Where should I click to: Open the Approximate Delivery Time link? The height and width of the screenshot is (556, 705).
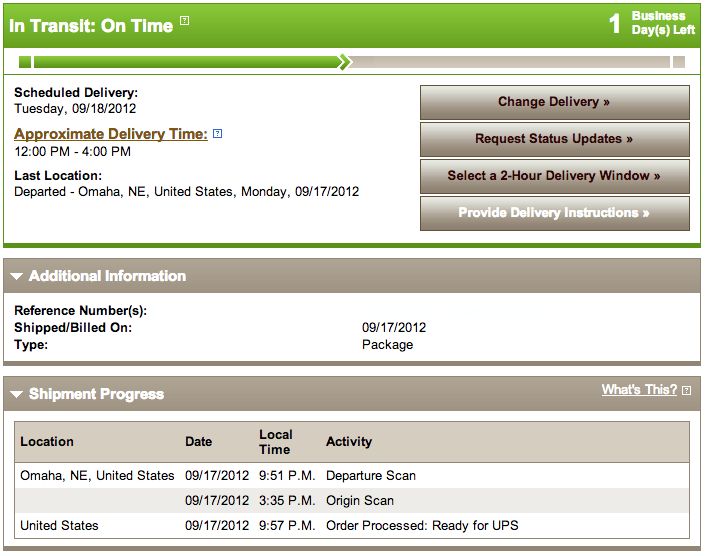(x=111, y=134)
